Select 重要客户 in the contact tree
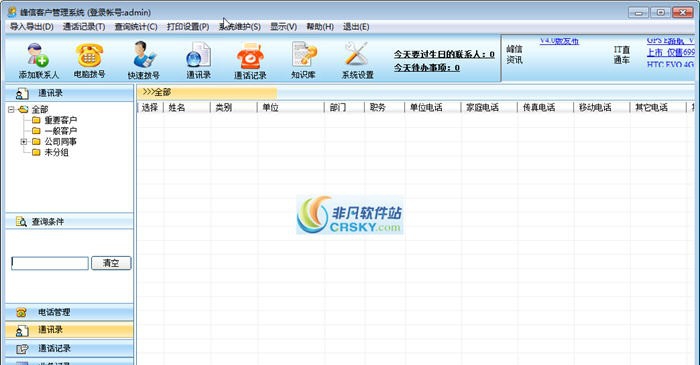Image resolution: width=700 pixels, height=365 pixels. pos(61,120)
